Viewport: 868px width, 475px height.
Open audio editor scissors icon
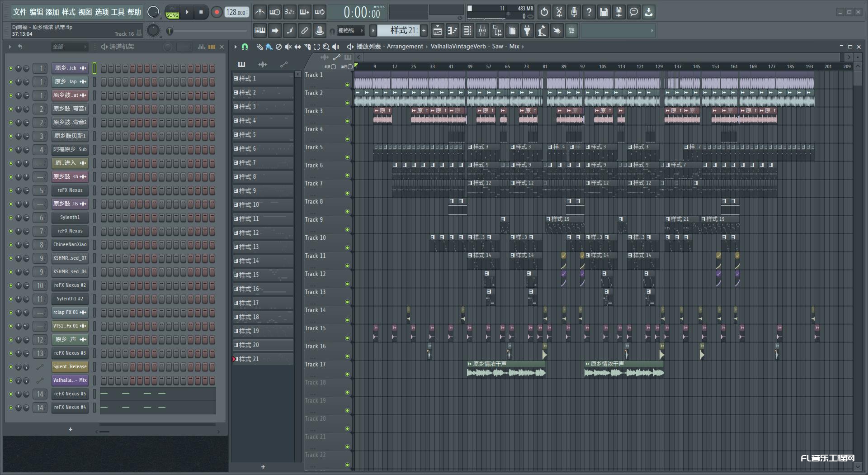pos(559,12)
